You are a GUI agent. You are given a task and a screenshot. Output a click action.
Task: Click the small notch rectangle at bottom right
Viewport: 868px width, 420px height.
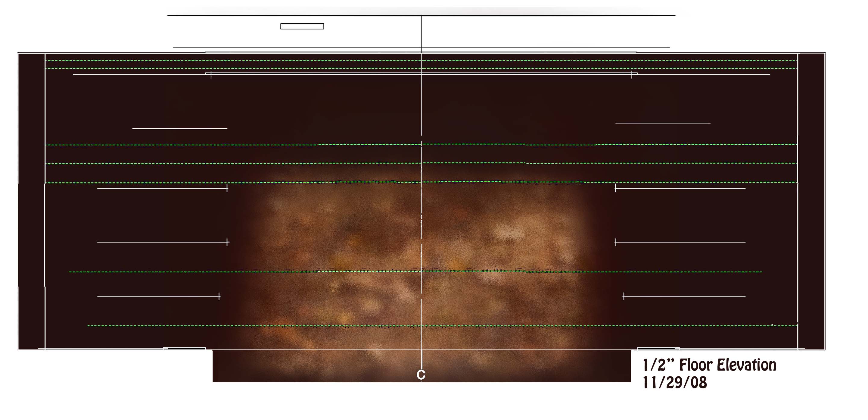click(658, 349)
